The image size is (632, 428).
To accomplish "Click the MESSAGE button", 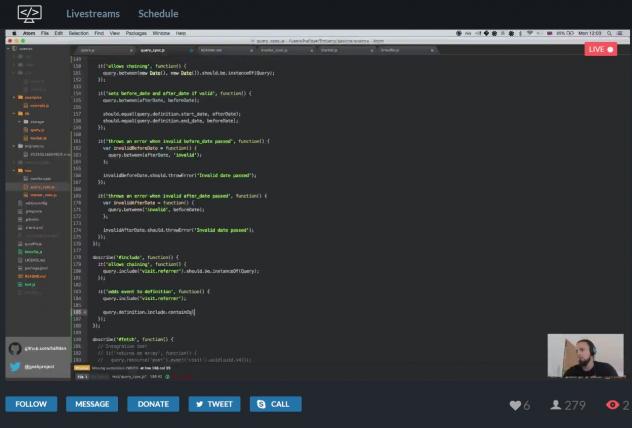I will click(92, 404).
